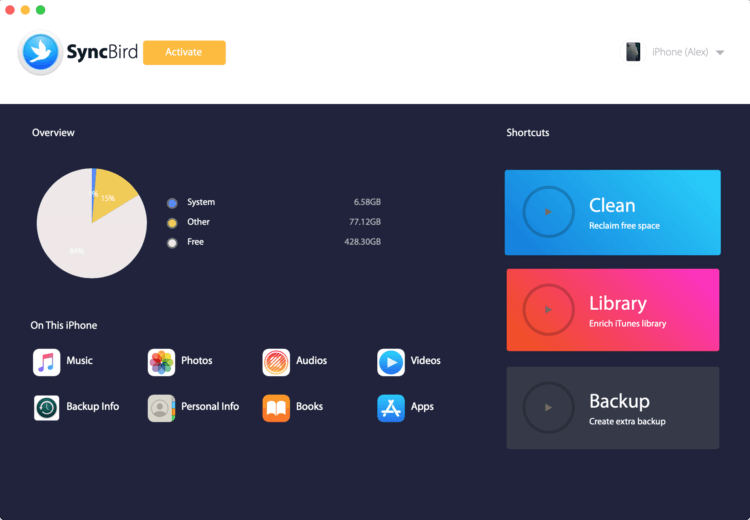Image resolution: width=750 pixels, height=520 pixels.
Task: Open the Books icon
Action: tap(276, 408)
